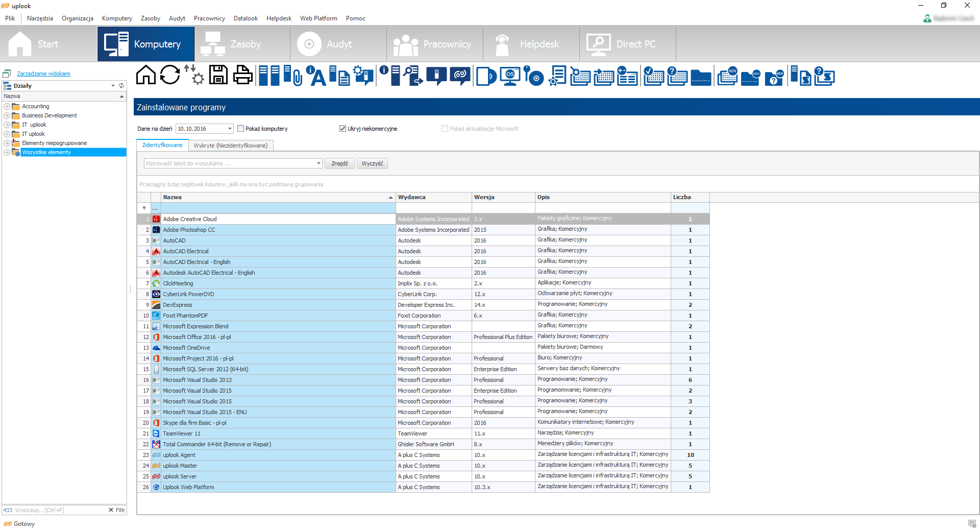Expand the Elementy niepogrupowane node arrow
Viewport: 980px width, 531px height.
(x=7, y=143)
